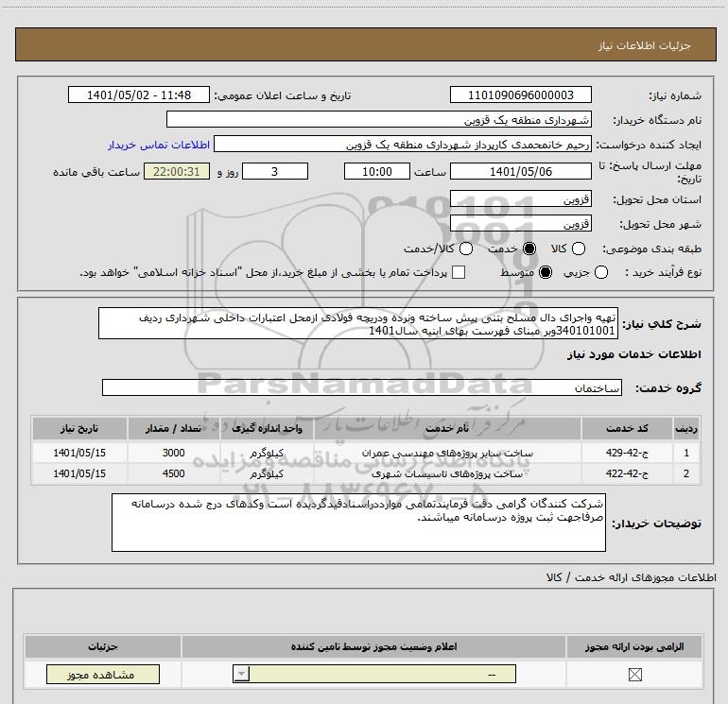
Task: Click the announcement date field 1401/05/02 - 11:48
Action: tap(139, 94)
